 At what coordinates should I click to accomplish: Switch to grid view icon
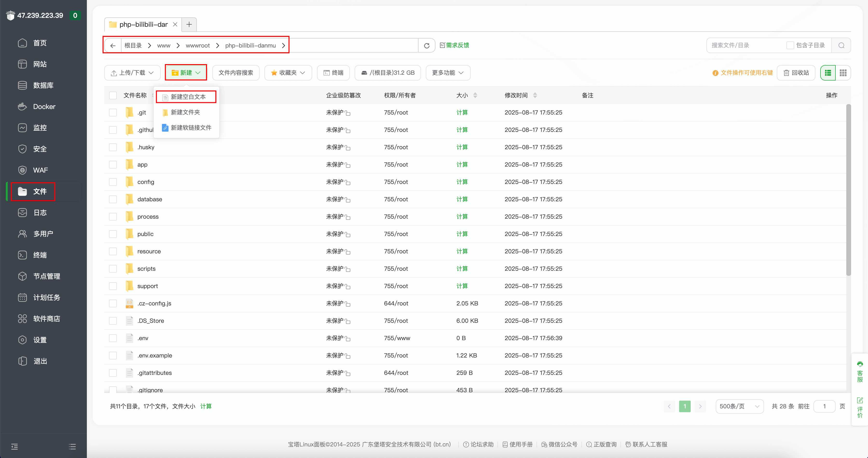843,73
